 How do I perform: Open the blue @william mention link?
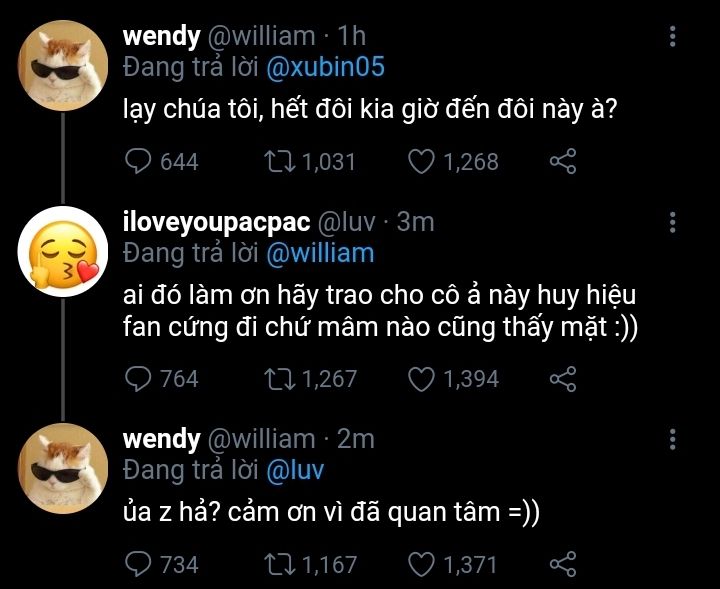pos(320,253)
